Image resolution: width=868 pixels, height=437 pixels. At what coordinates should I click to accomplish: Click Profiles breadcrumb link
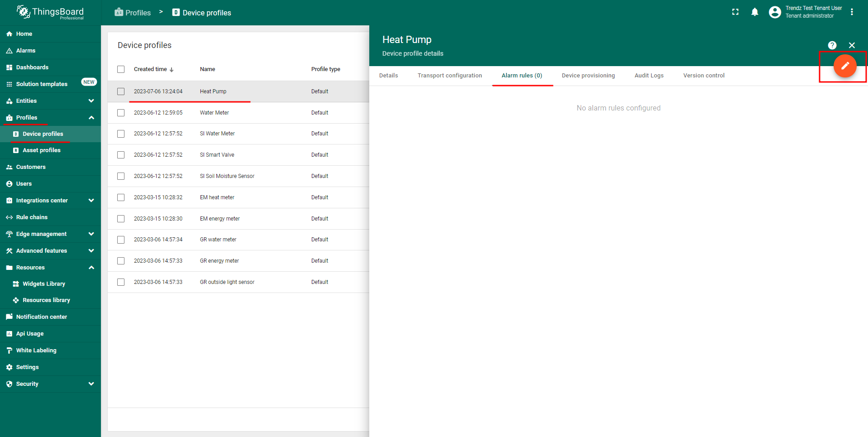pos(133,13)
